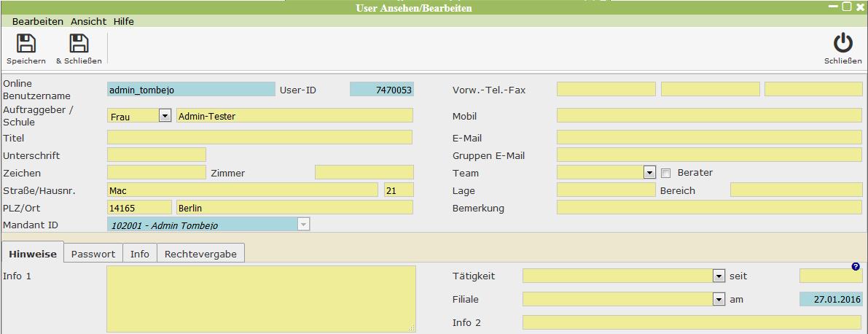Open the Bearbeiten menu
The width and height of the screenshot is (868, 334).
(x=37, y=22)
